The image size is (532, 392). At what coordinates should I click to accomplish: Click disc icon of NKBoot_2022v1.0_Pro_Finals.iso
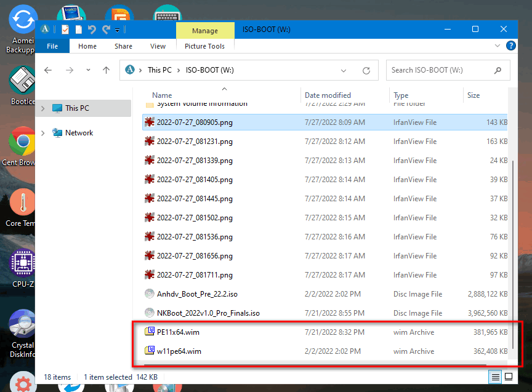149,313
